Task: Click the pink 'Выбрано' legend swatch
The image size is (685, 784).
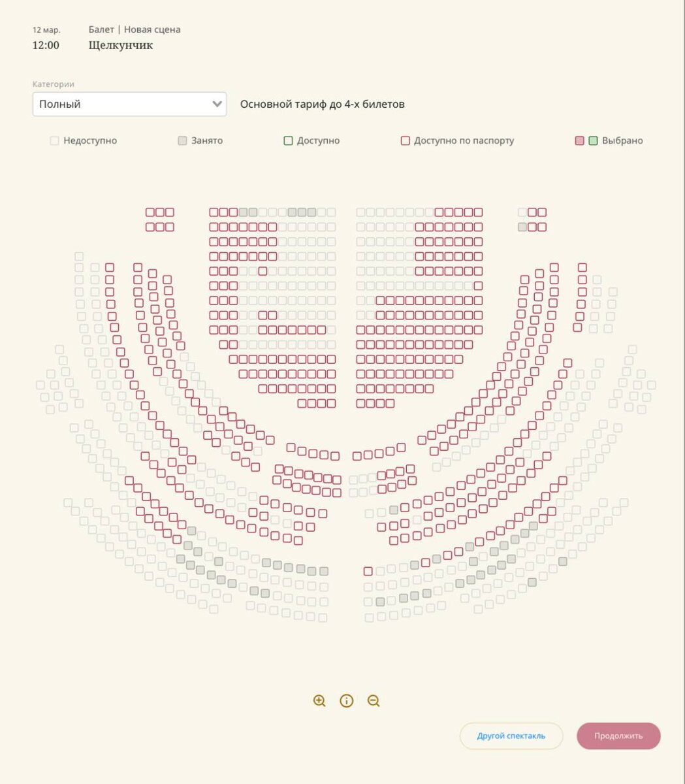Action: [579, 140]
